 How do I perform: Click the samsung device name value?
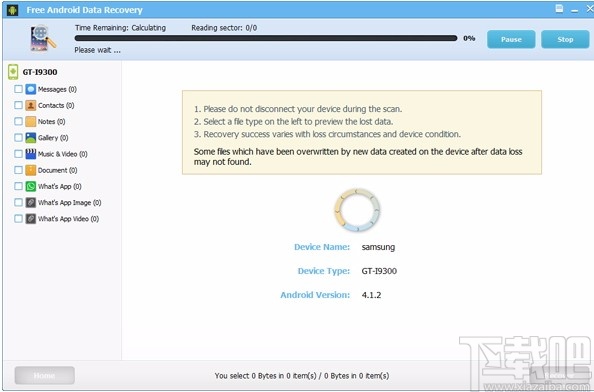click(x=378, y=247)
